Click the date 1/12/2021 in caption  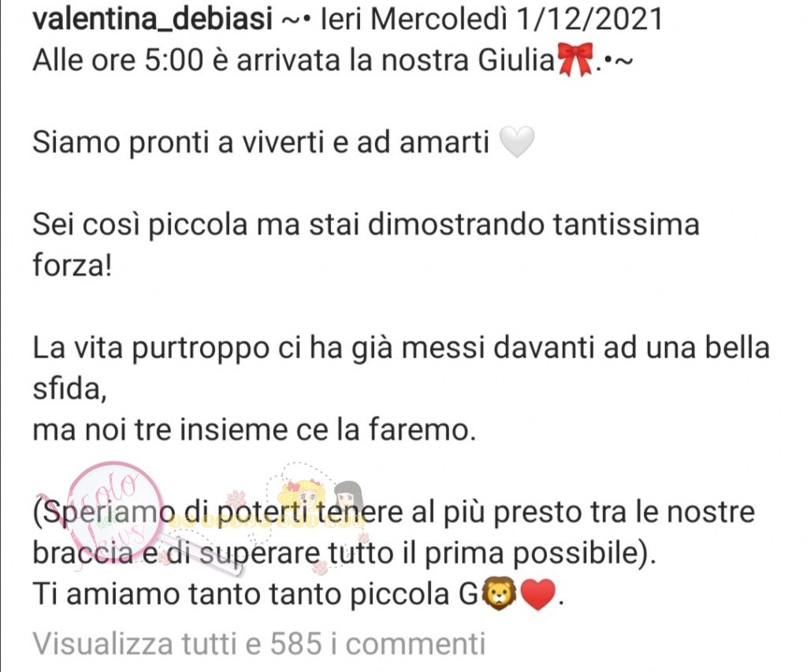click(588, 20)
